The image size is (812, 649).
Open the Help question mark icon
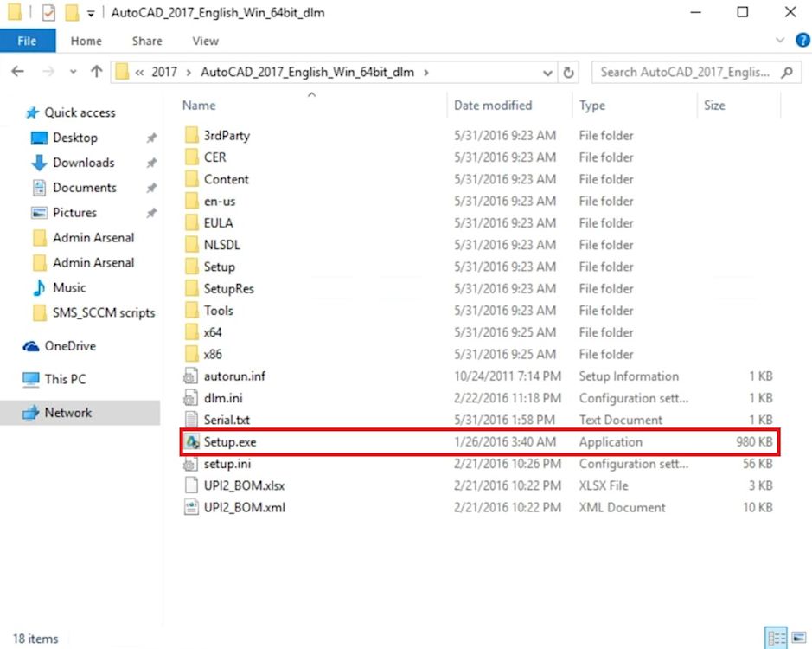[802, 40]
